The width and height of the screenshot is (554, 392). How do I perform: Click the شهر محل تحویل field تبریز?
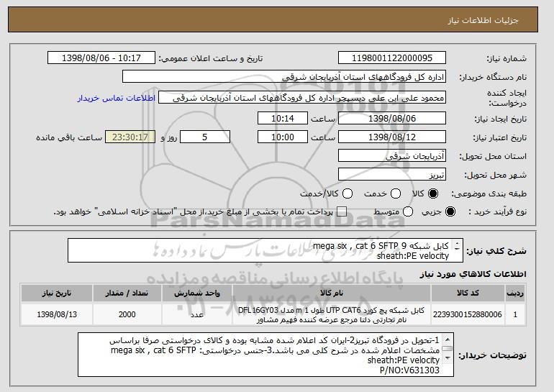[392, 175]
